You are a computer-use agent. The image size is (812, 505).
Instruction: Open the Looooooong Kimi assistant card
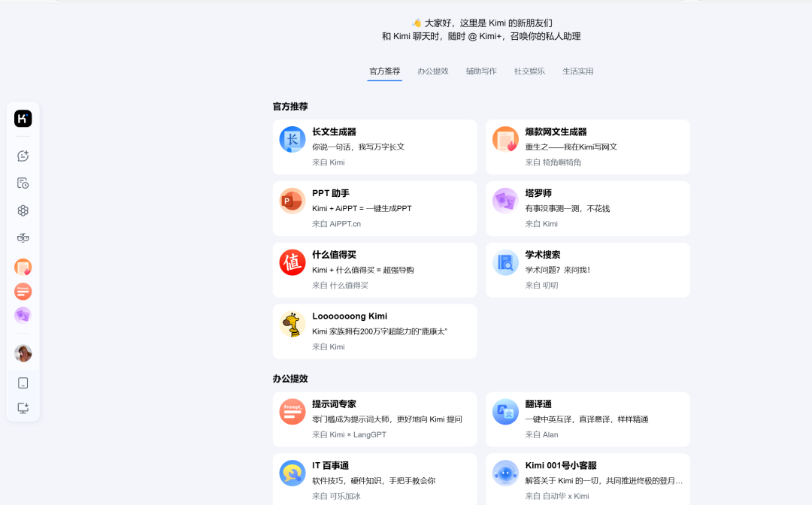click(374, 331)
